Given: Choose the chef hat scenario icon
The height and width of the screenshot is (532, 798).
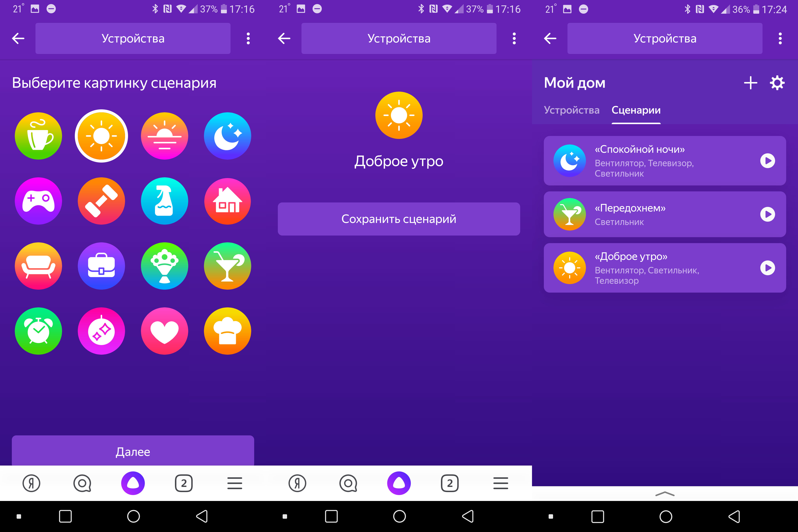Looking at the screenshot, I should click(228, 331).
